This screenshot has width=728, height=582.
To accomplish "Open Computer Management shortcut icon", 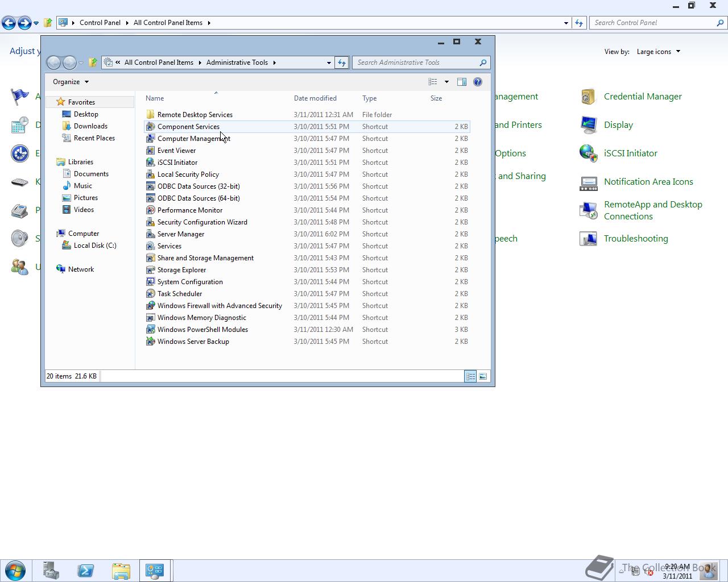I will click(x=150, y=139).
